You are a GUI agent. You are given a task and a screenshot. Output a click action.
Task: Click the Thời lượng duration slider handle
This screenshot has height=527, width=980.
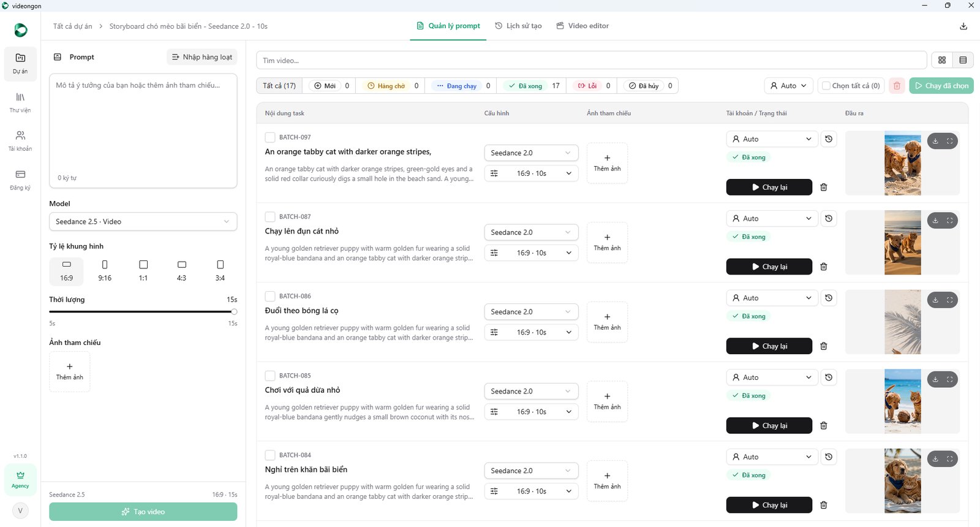pyautogui.click(x=233, y=312)
